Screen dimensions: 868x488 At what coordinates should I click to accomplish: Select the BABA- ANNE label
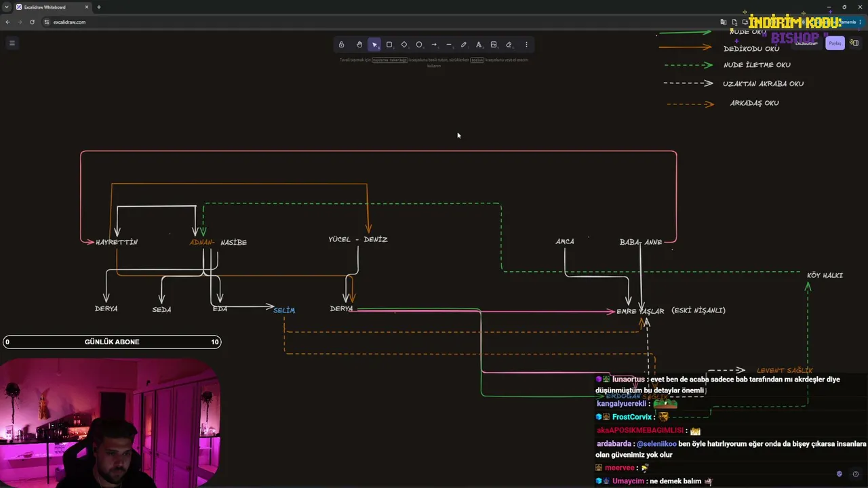[x=641, y=242]
